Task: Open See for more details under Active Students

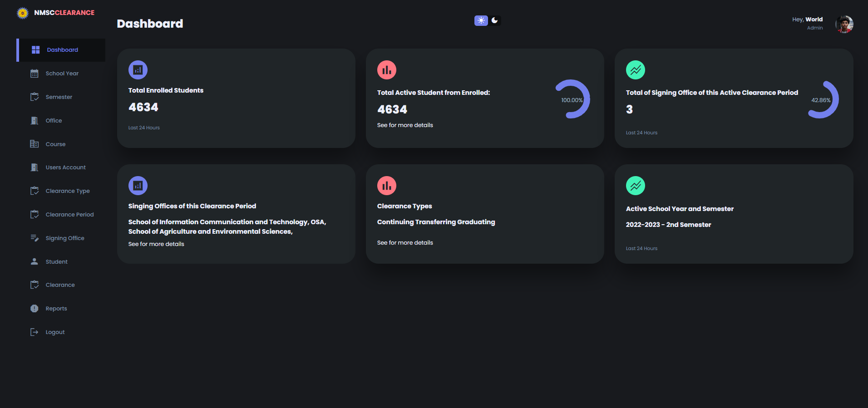Action: [x=405, y=125]
